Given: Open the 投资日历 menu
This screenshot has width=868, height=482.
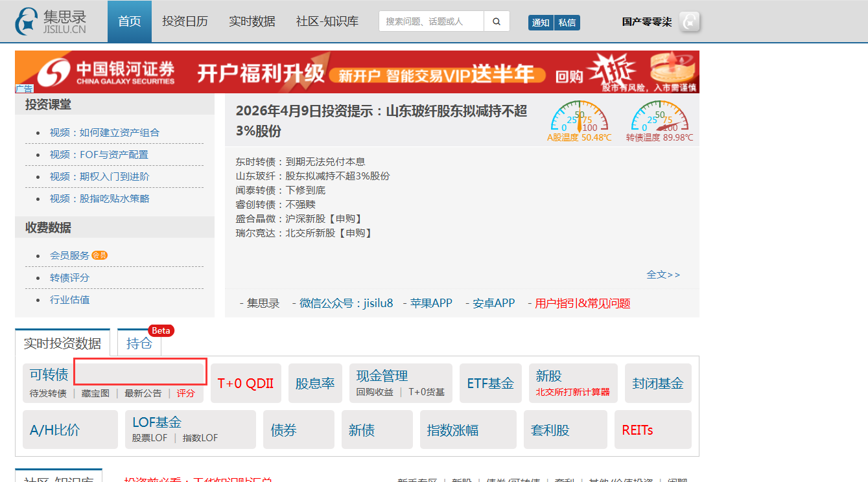Looking at the screenshot, I should coord(185,21).
